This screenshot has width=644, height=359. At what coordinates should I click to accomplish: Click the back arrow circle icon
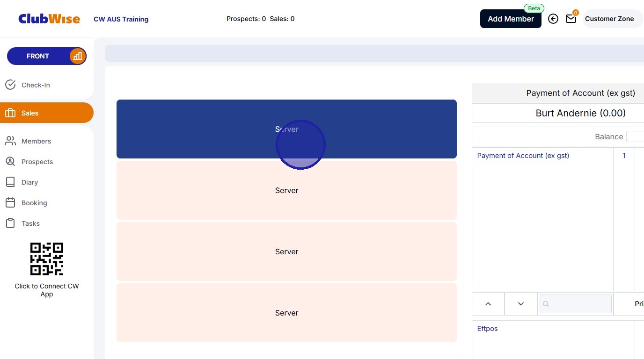pos(553,19)
